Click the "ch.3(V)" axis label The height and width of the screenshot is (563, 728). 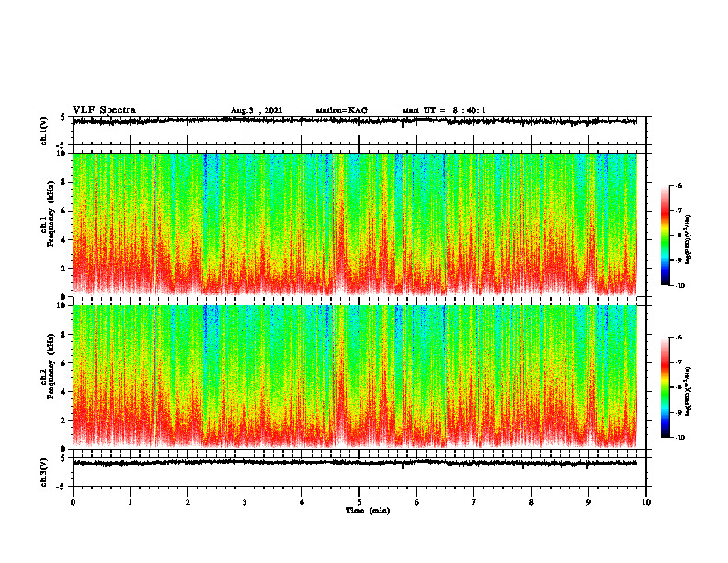click(x=43, y=472)
